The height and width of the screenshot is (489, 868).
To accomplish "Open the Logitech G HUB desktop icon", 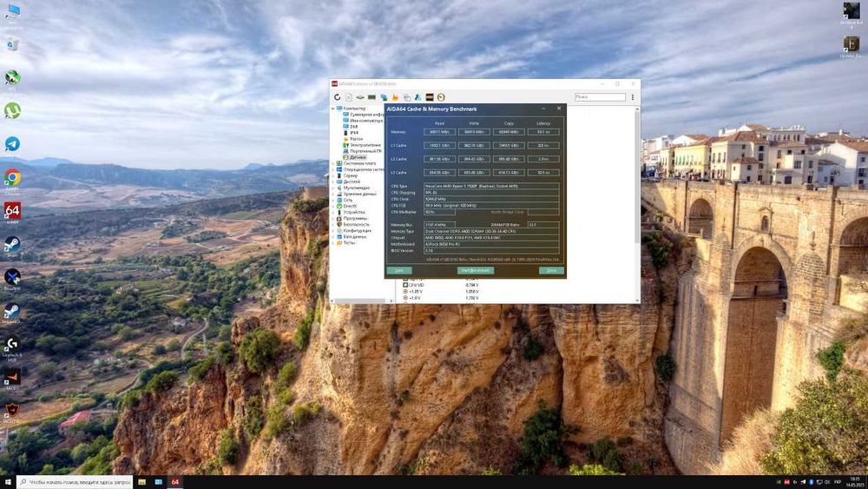I will (x=12, y=344).
